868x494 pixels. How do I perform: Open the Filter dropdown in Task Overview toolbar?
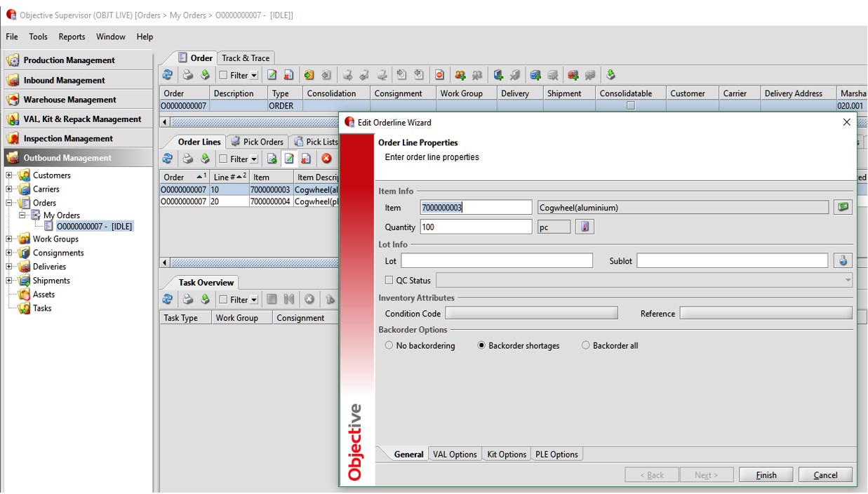(254, 300)
